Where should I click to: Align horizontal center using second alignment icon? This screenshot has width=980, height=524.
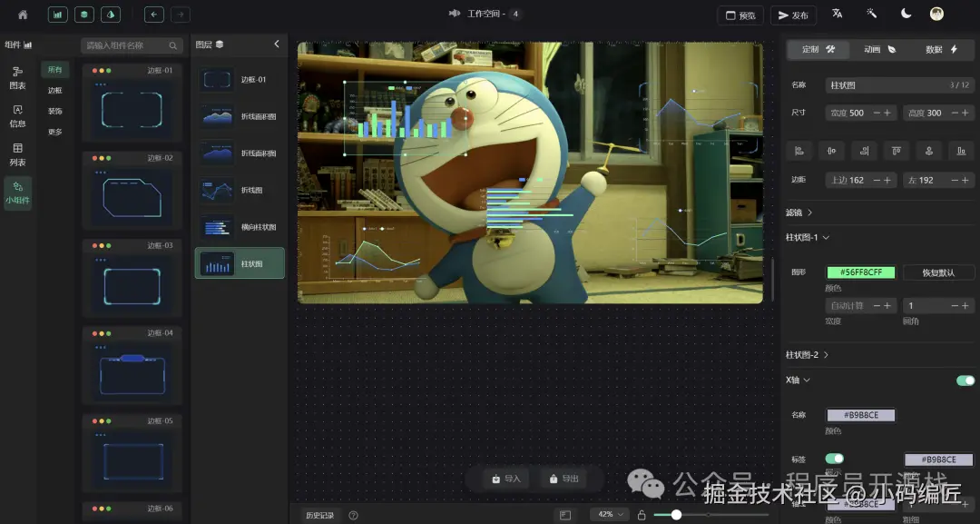(831, 151)
